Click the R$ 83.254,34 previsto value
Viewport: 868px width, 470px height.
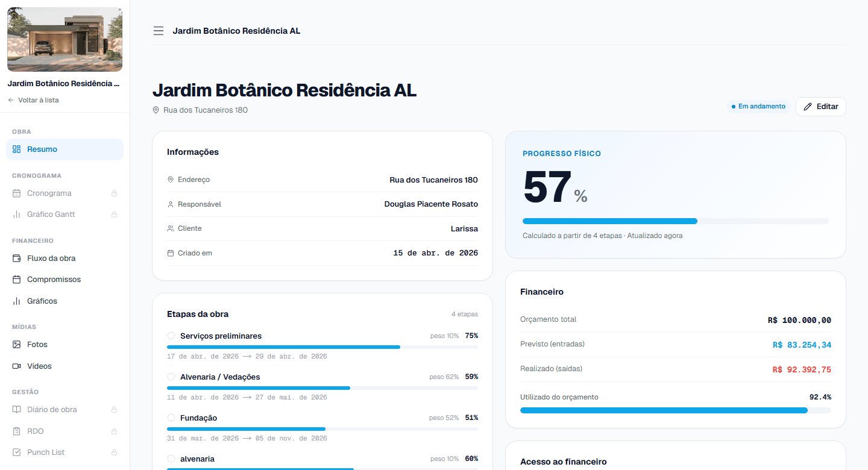tap(802, 345)
